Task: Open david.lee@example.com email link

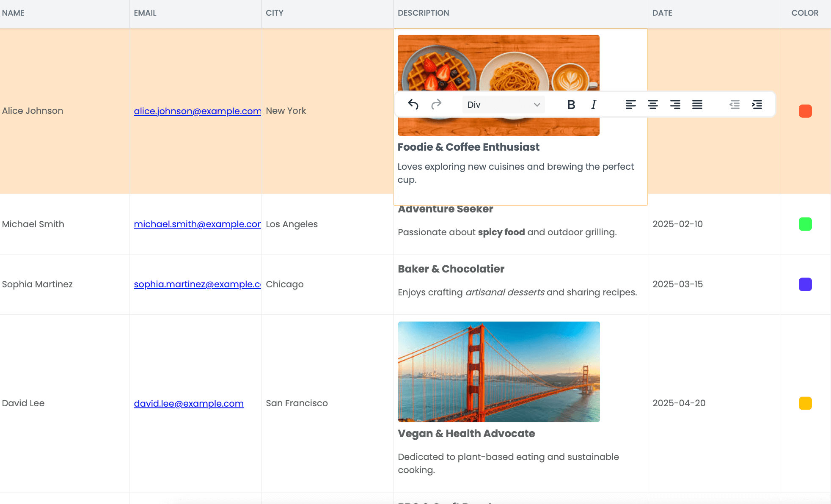Action: pos(189,403)
